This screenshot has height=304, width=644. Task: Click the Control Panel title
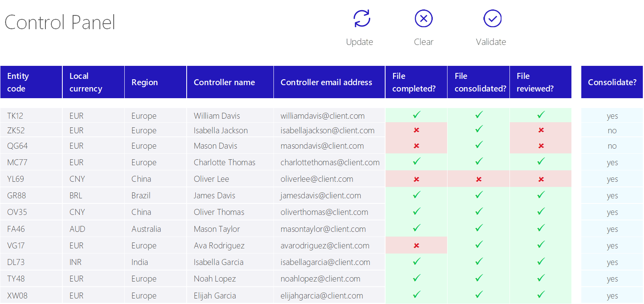(60, 22)
